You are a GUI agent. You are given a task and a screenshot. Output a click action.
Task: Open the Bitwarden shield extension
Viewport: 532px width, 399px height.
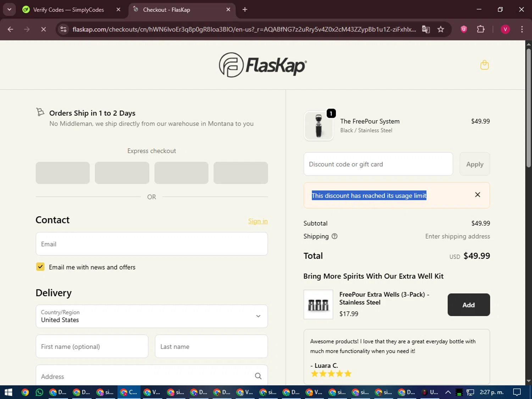pos(464,29)
